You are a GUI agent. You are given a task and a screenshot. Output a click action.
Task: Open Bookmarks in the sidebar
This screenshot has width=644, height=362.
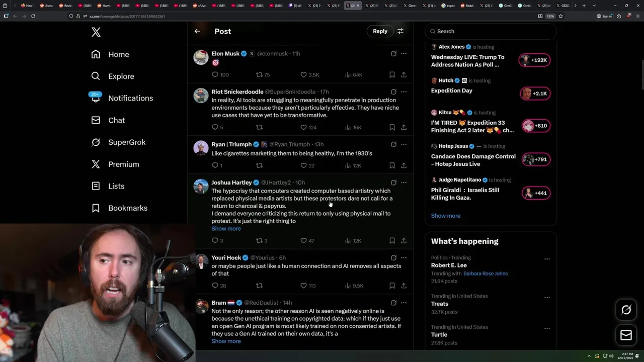119,208
